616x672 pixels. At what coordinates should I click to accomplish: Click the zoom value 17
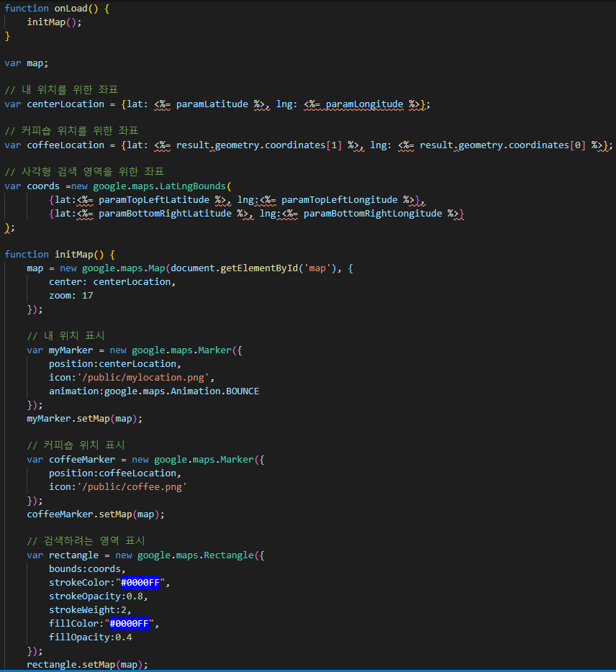pyautogui.click(x=88, y=296)
